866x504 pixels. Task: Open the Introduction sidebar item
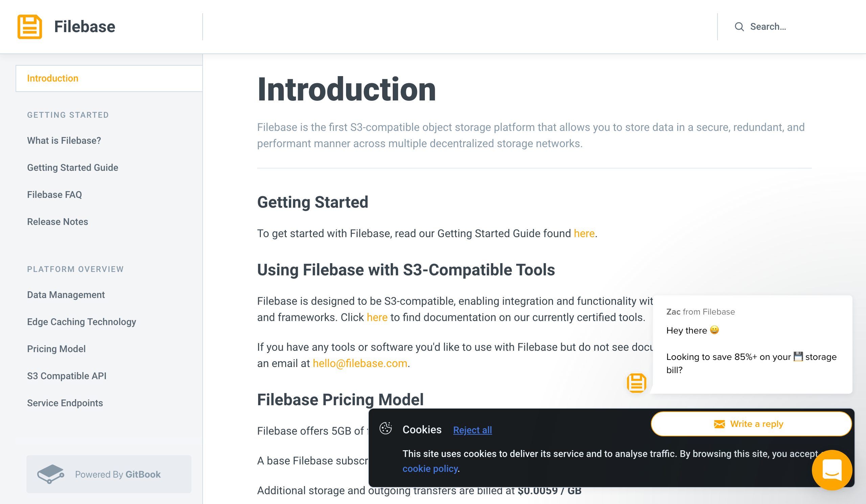click(x=109, y=78)
